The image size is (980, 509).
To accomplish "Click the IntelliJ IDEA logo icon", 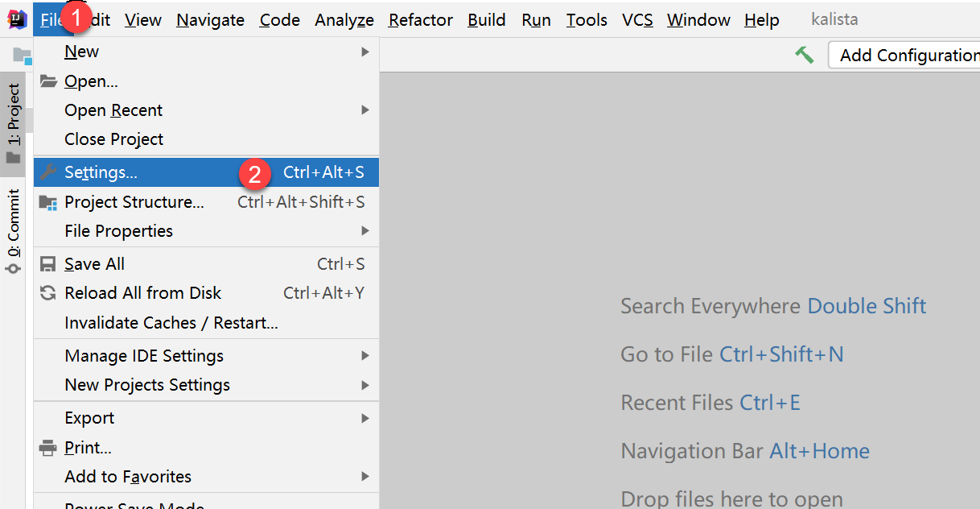I will [x=17, y=19].
